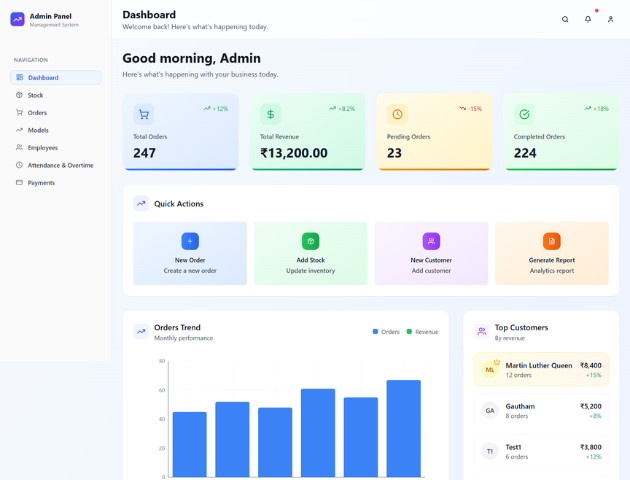The width and height of the screenshot is (630, 480).
Task: Click the ML avatar with crown
Action: 490,369
